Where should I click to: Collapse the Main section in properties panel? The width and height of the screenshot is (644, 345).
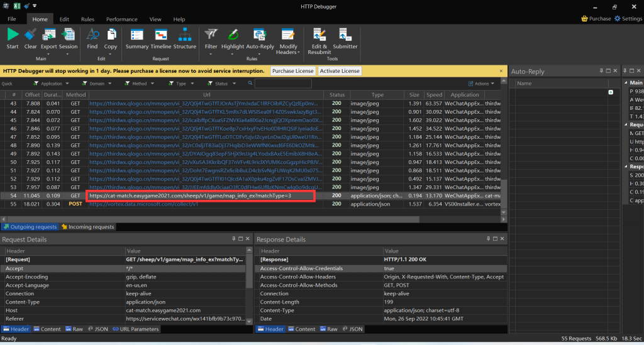[625, 83]
